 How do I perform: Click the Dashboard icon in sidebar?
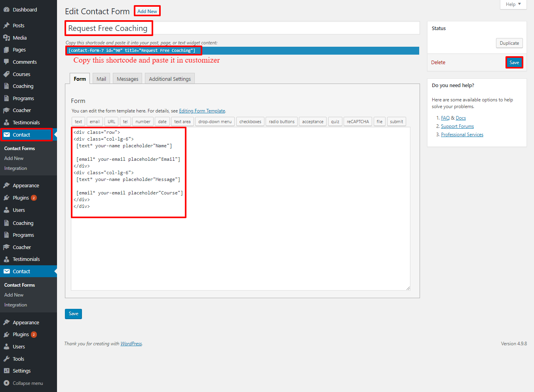click(x=6, y=10)
